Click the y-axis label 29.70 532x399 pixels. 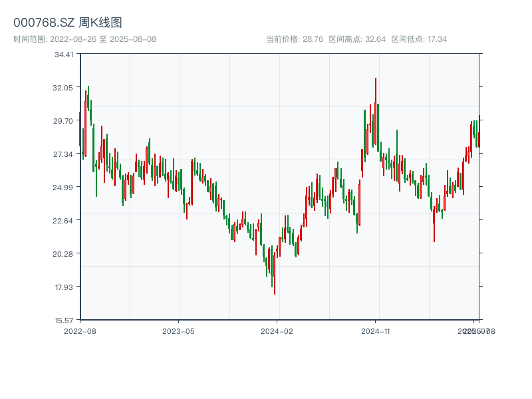point(63,121)
